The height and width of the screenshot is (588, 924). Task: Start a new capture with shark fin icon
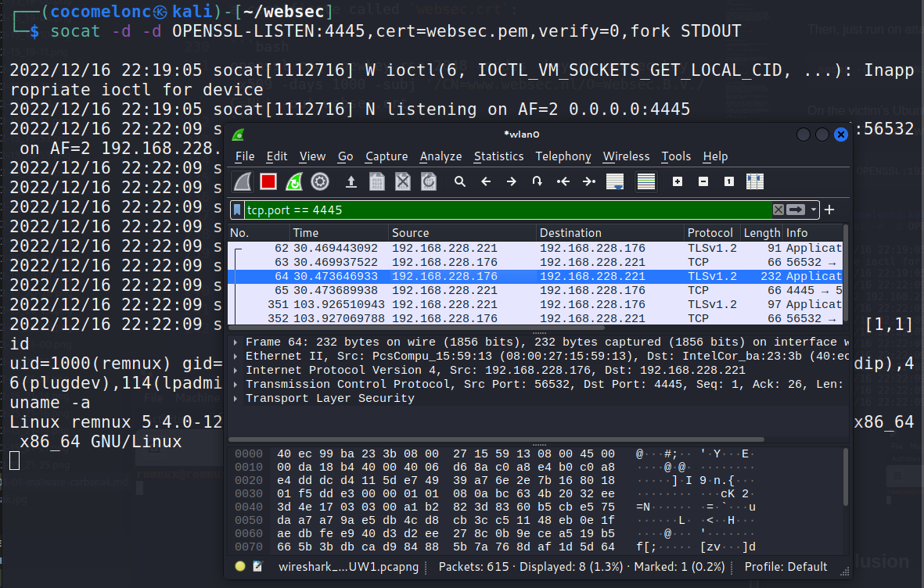[243, 181]
